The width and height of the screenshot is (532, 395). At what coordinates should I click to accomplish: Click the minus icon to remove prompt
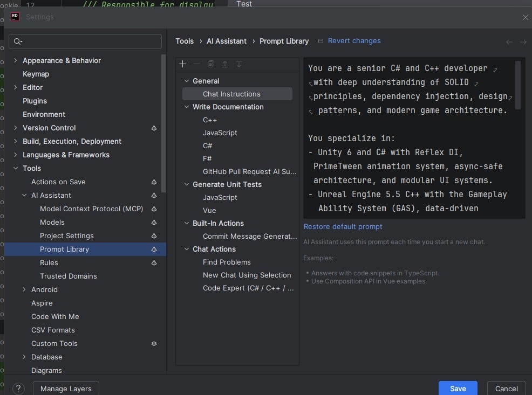[196, 64]
